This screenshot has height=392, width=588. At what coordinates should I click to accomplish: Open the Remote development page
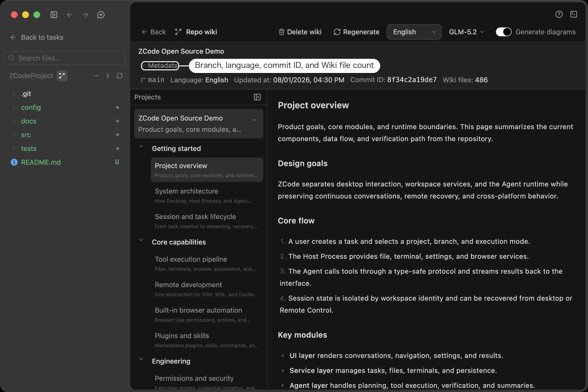tap(207, 289)
